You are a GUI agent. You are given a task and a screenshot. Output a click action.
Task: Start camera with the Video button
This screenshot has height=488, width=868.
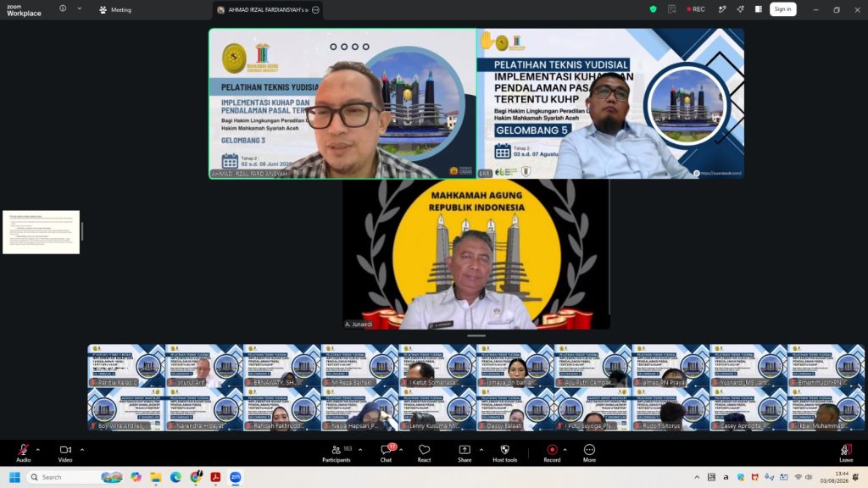[65, 452]
